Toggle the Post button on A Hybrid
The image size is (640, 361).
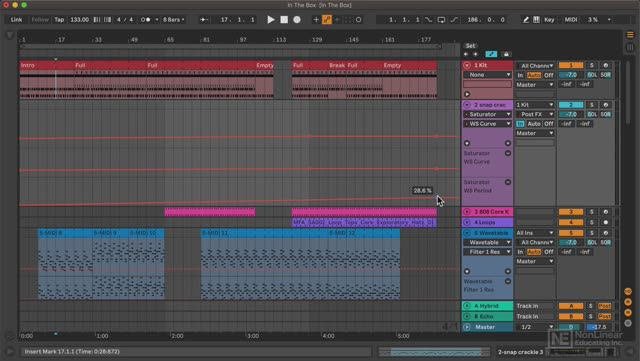point(604,306)
